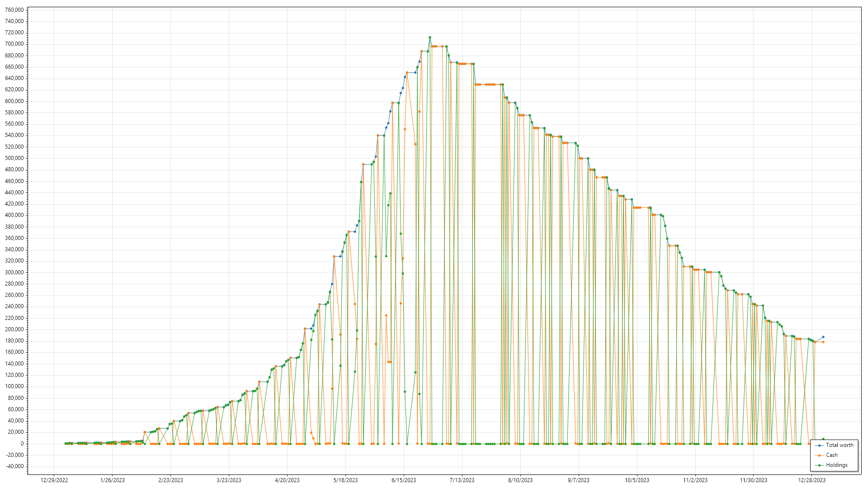The height and width of the screenshot is (488, 868).
Task: Click the 2/23/2023 x-axis date label
Action: point(171,480)
